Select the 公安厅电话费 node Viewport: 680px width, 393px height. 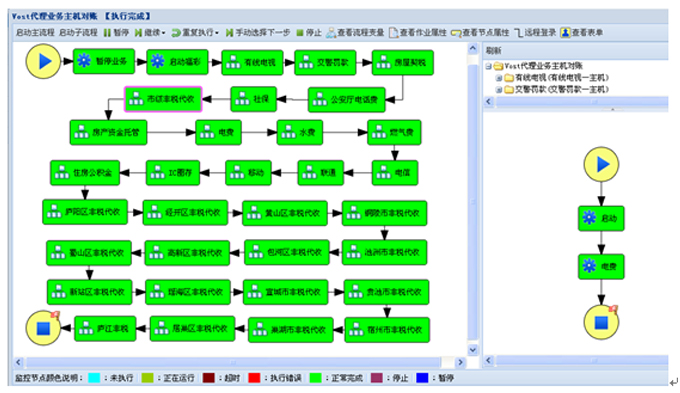click(x=347, y=100)
